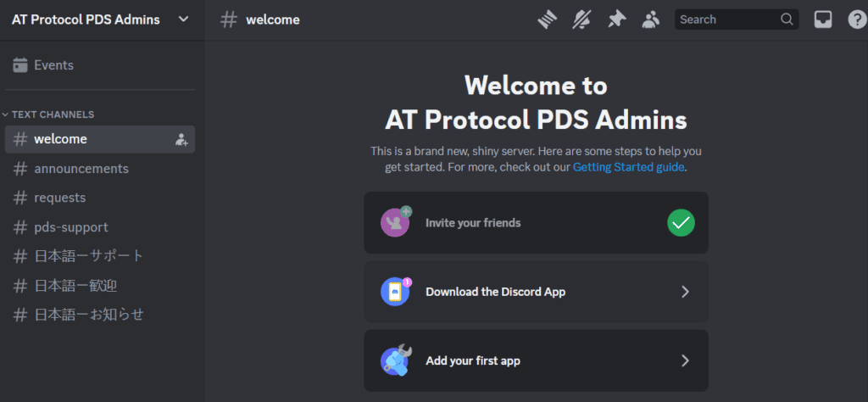Image resolution: width=868 pixels, height=402 pixels.
Task: Click create invite icon on welcome channel
Action: tap(181, 140)
